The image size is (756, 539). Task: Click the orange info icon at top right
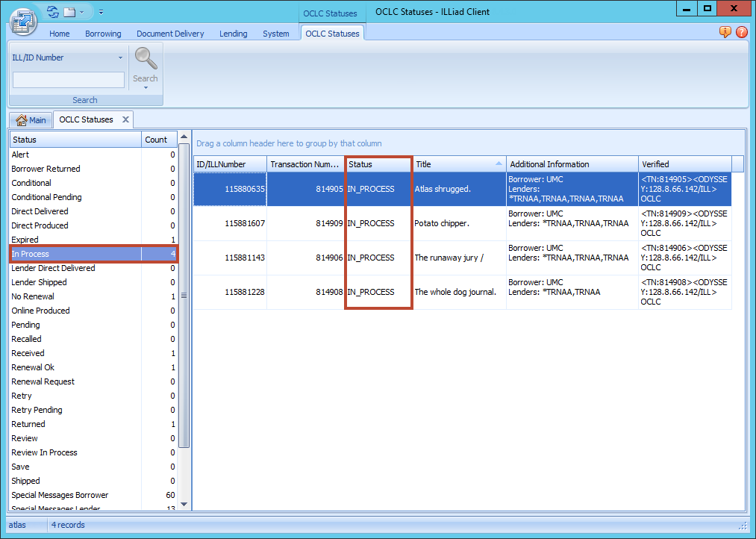(724, 33)
